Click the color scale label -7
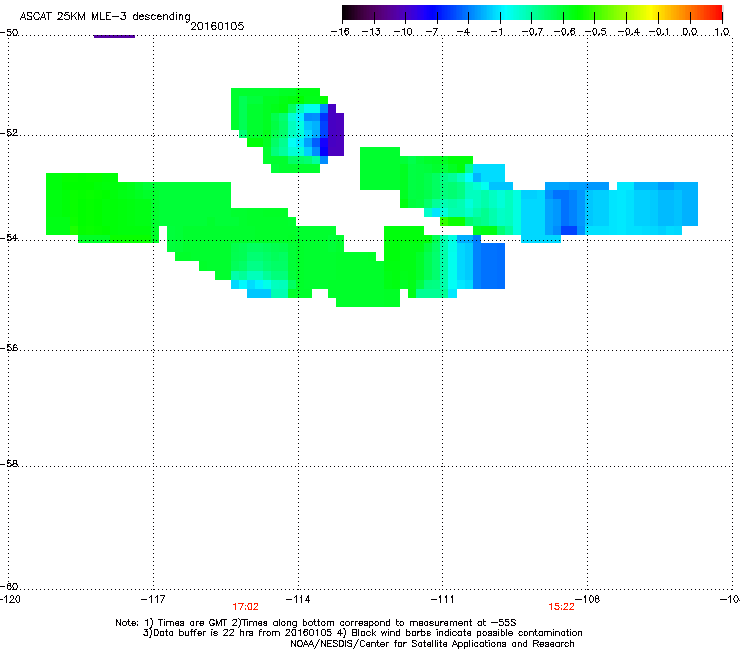Image resolution: width=740 pixels, height=650 pixels. 432,32
